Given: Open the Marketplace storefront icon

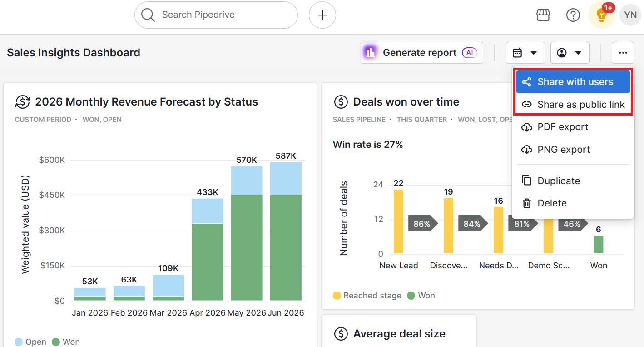Looking at the screenshot, I should pos(543,15).
